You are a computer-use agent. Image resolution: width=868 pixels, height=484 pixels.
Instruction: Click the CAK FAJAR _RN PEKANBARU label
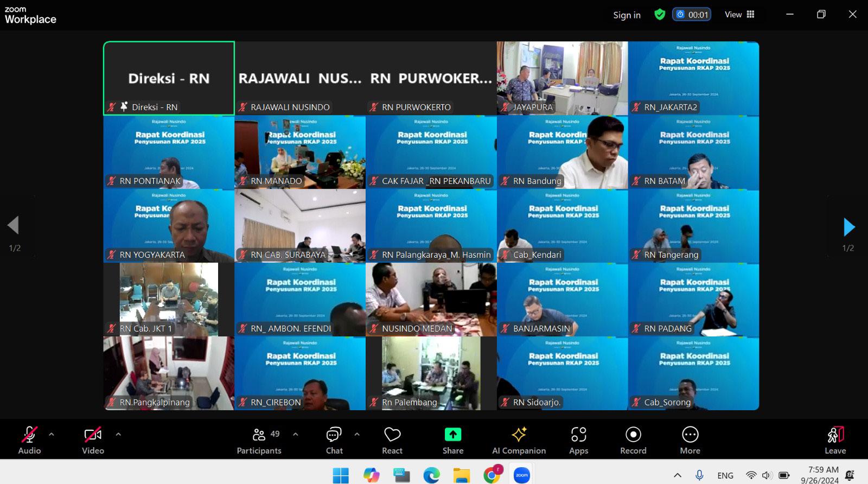(436, 181)
